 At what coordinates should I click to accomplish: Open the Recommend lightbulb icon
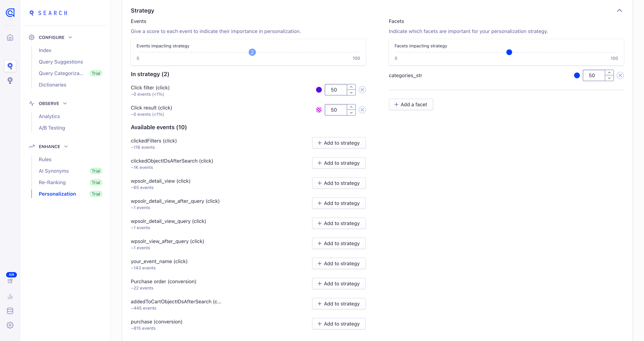click(x=10, y=80)
